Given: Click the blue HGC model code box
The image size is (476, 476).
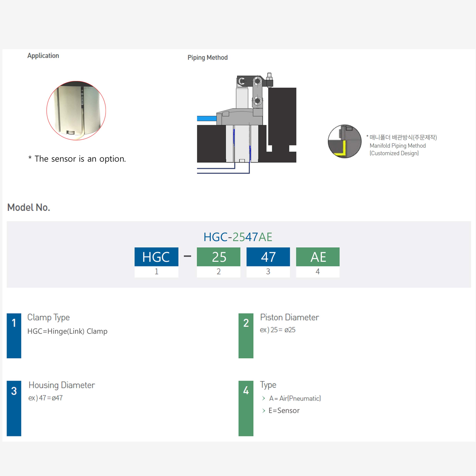Looking at the screenshot, I should point(156,257).
